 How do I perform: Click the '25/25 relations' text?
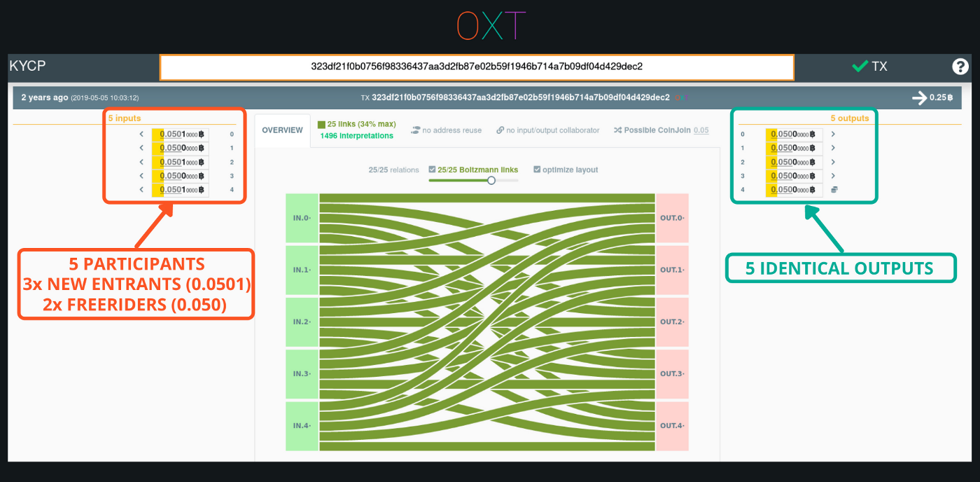tap(393, 170)
